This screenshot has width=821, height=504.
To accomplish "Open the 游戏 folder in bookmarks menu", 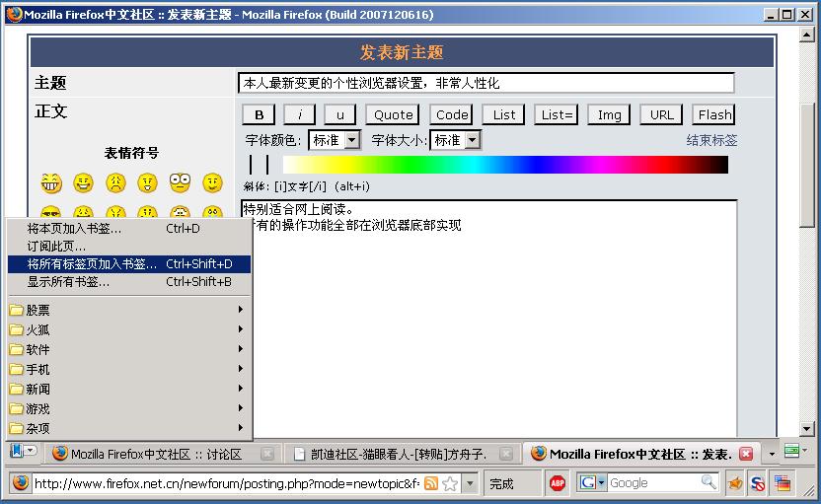I will (129, 408).
